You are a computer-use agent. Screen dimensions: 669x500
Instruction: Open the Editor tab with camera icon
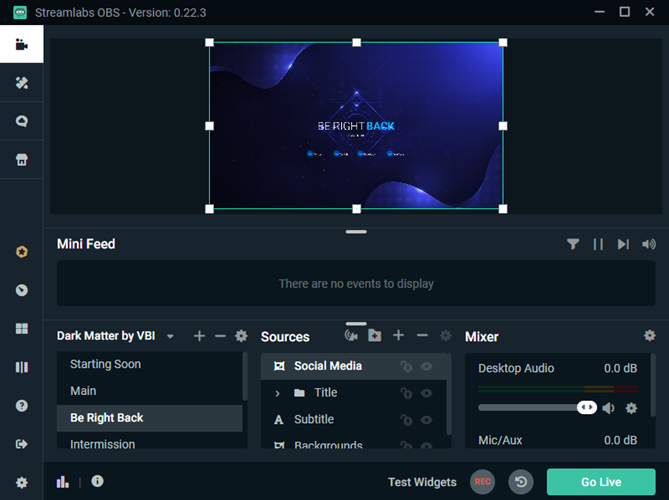(x=21, y=44)
